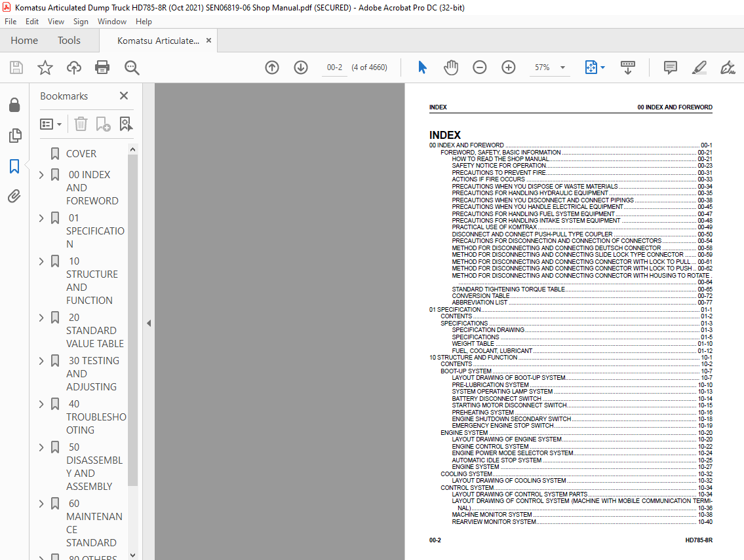Find the current bookmark icon

point(126,124)
